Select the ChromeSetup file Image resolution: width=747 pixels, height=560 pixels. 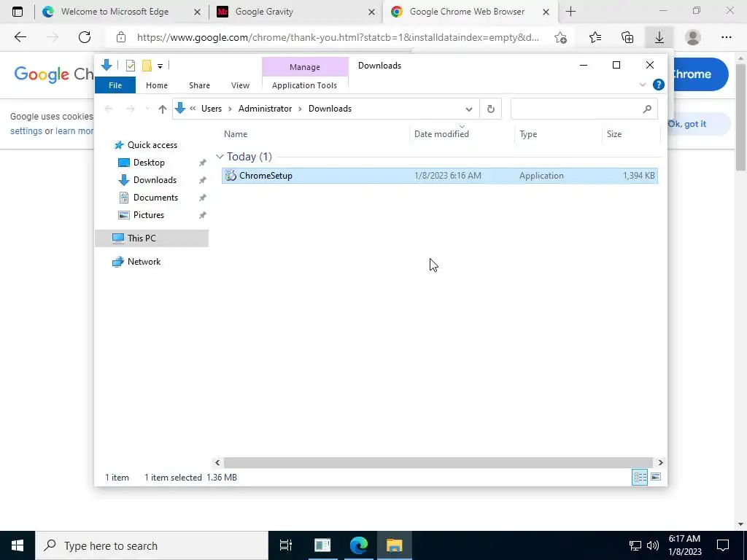point(439,176)
